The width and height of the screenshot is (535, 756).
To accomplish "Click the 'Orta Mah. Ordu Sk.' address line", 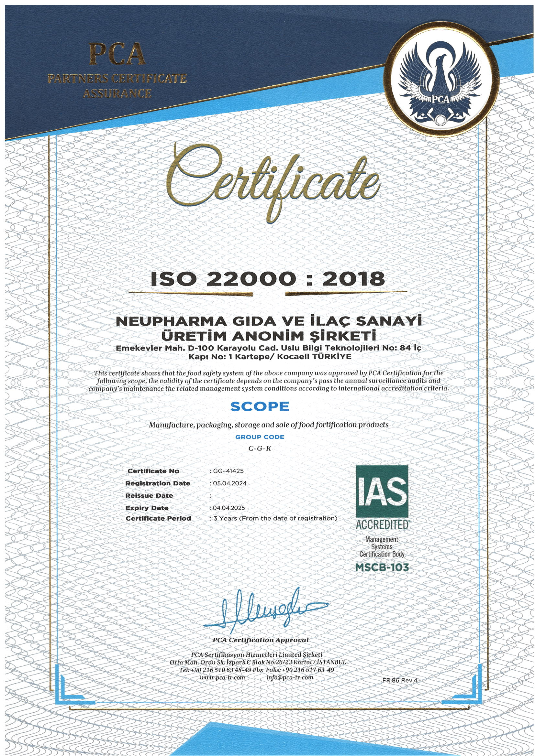I will [258, 662].
